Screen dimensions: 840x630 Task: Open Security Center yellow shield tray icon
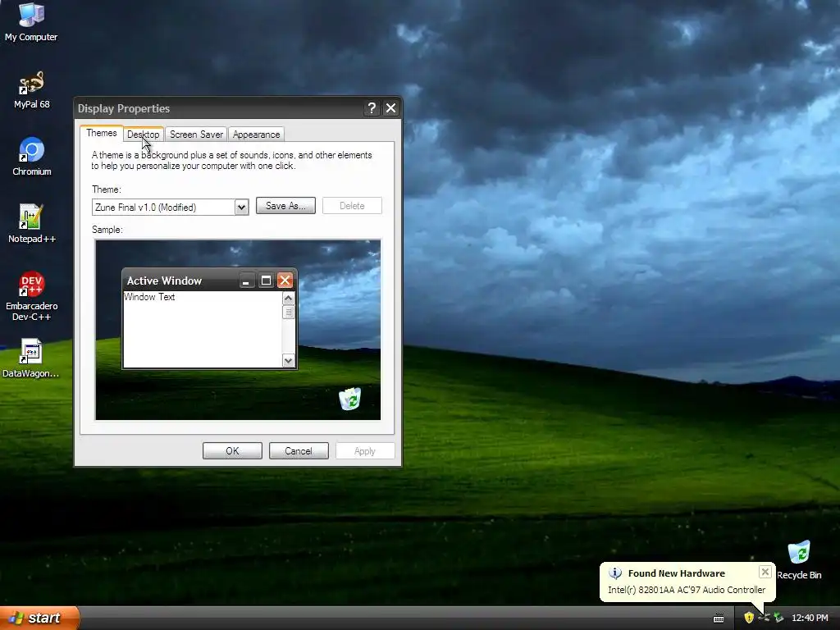pos(749,618)
